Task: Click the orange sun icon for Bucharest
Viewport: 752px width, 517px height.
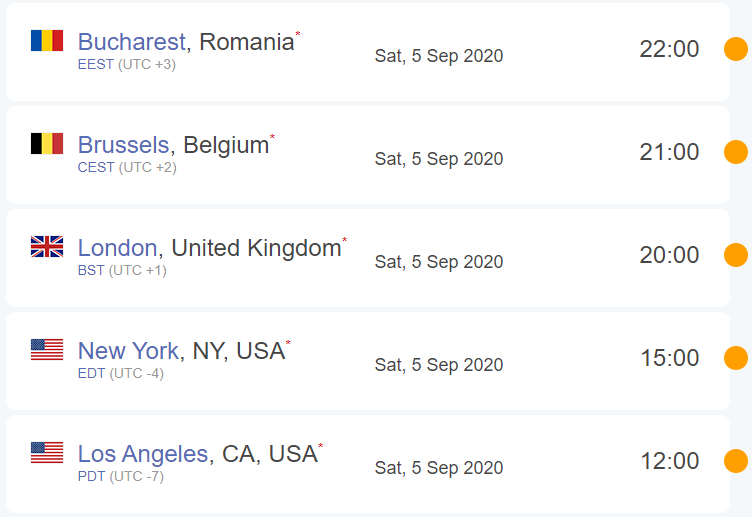Action: [736, 49]
